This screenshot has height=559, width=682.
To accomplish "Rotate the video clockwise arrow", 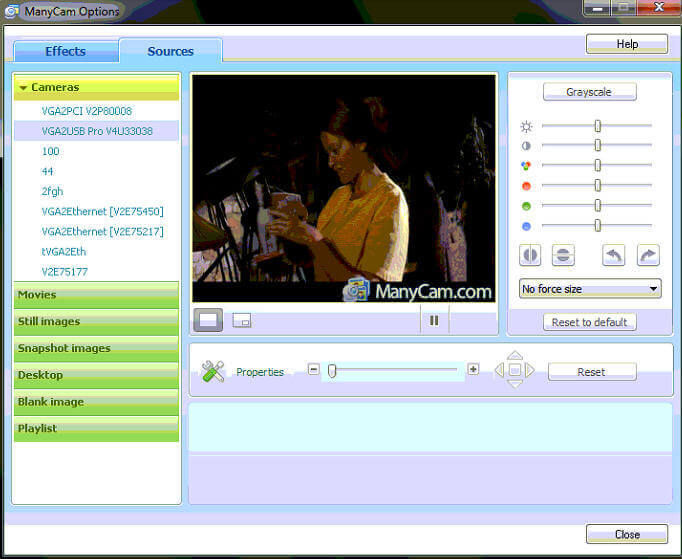I will pos(648,255).
